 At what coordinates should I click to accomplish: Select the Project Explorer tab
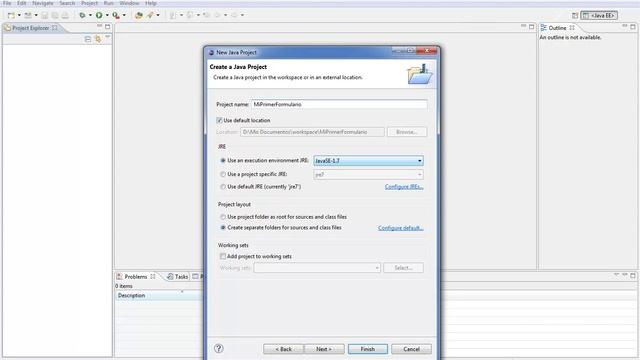click(31, 28)
